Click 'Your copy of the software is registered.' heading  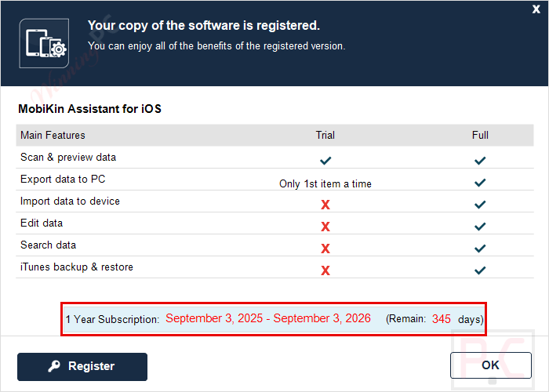(x=204, y=26)
